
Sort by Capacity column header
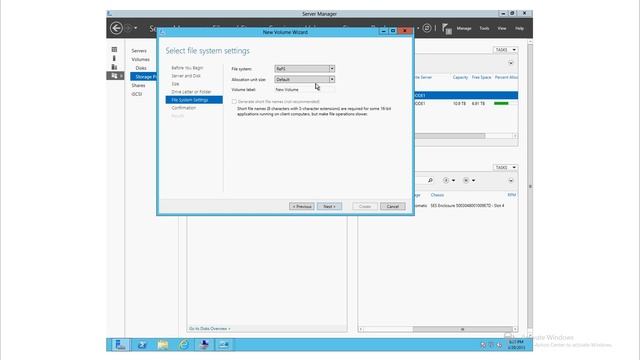coord(460,77)
